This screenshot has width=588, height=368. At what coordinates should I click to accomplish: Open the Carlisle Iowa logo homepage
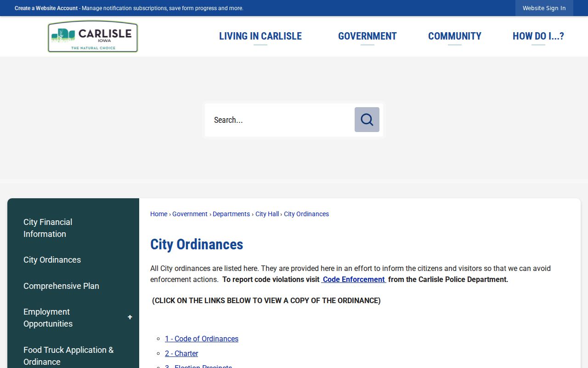click(93, 36)
